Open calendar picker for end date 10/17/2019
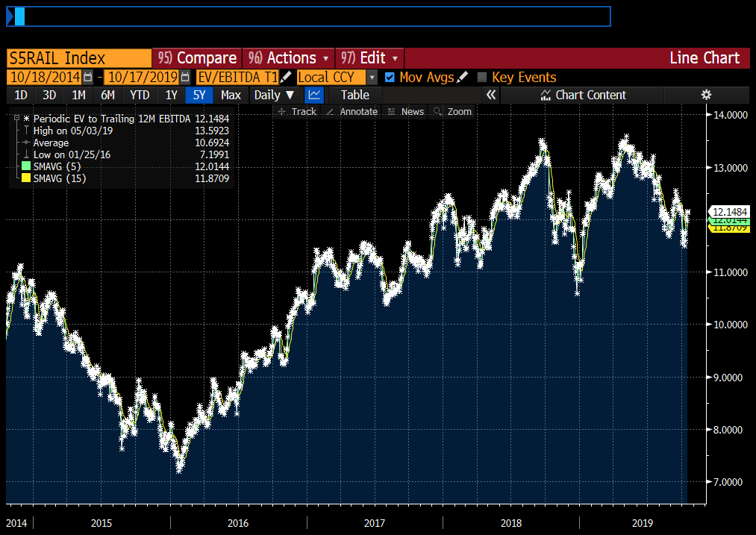This screenshot has height=535, width=756. 185,77
